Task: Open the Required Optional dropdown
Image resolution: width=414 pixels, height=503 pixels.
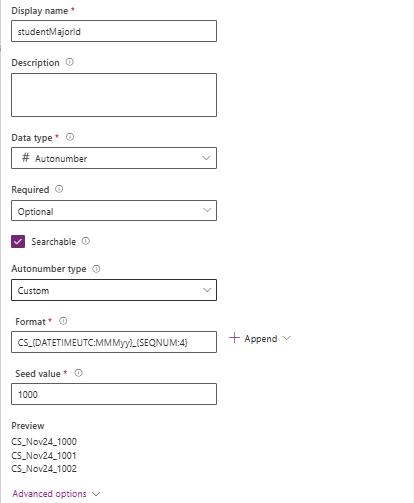Action: pyautogui.click(x=114, y=211)
